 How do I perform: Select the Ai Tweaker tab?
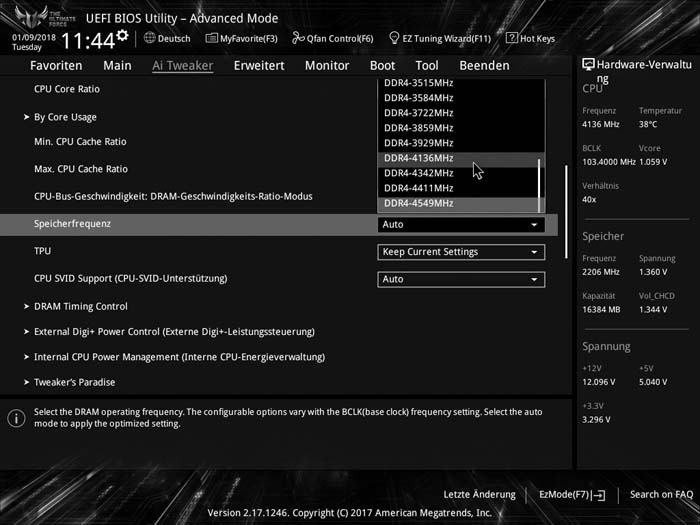182,66
